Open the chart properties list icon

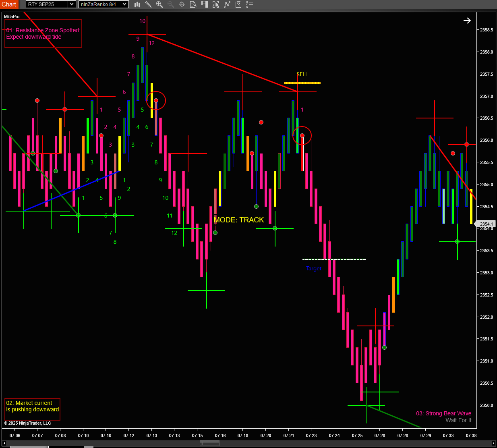tap(250, 4)
